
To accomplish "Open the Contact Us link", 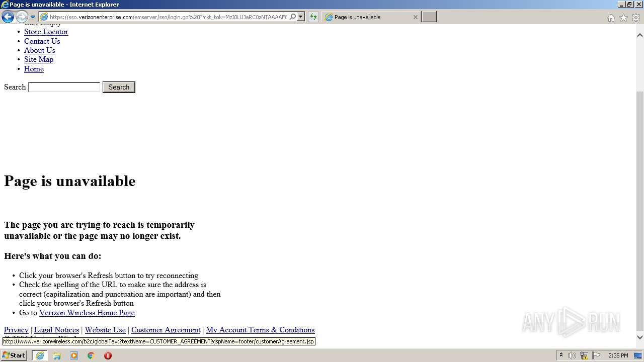I will coord(42,41).
